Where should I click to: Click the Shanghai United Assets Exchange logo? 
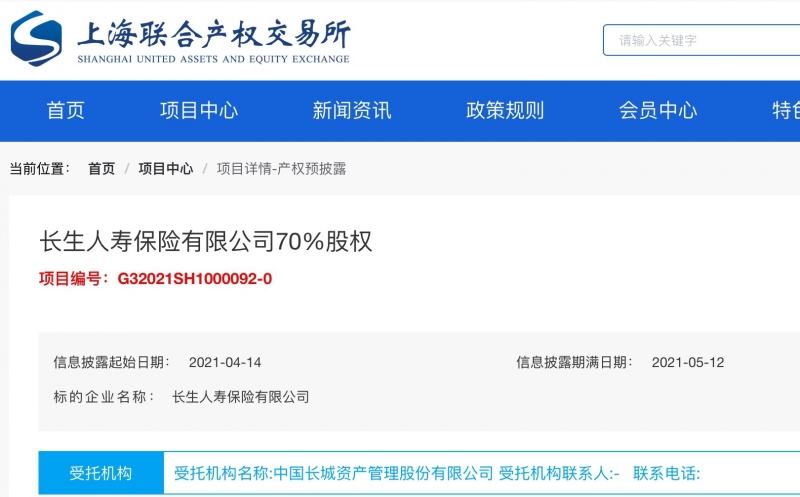tap(180, 38)
